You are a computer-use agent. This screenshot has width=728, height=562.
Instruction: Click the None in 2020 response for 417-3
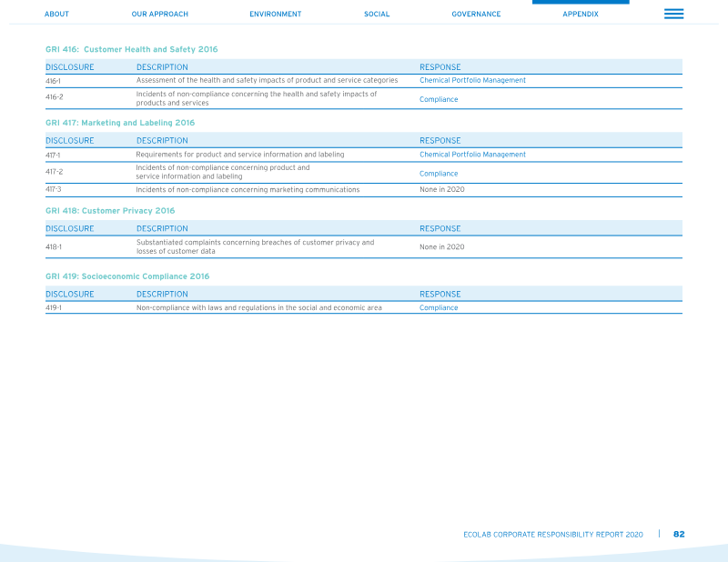[x=442, y=189]
